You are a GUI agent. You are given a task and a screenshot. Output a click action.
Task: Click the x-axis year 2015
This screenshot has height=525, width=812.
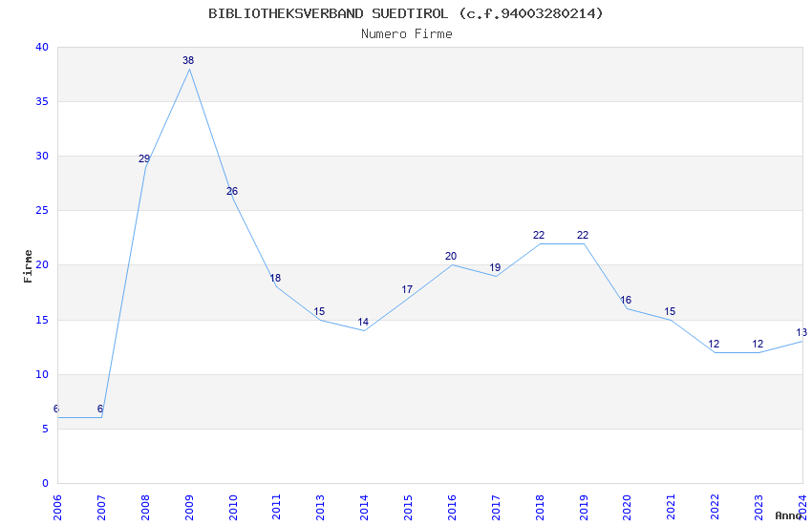pos(408,507)
